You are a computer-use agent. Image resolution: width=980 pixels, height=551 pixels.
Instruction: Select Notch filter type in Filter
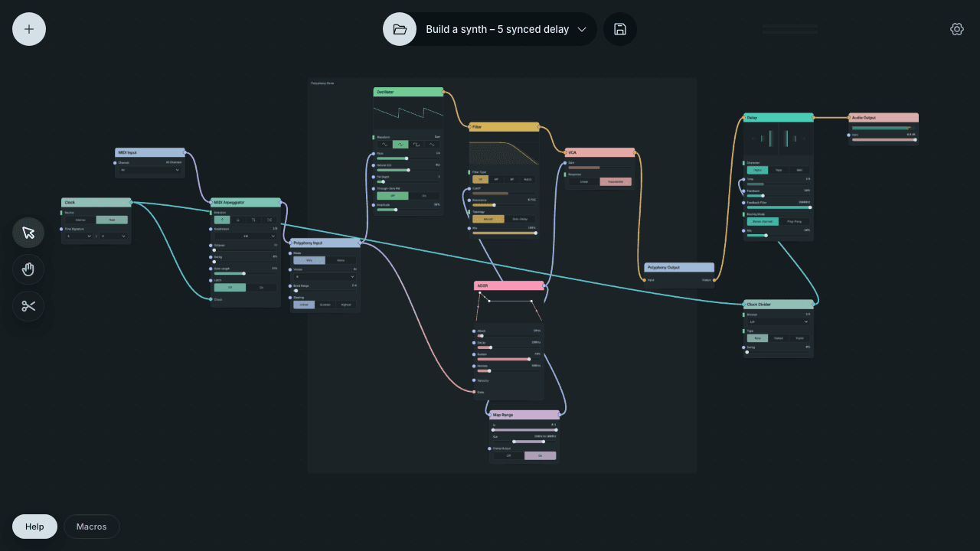[528, 179]
